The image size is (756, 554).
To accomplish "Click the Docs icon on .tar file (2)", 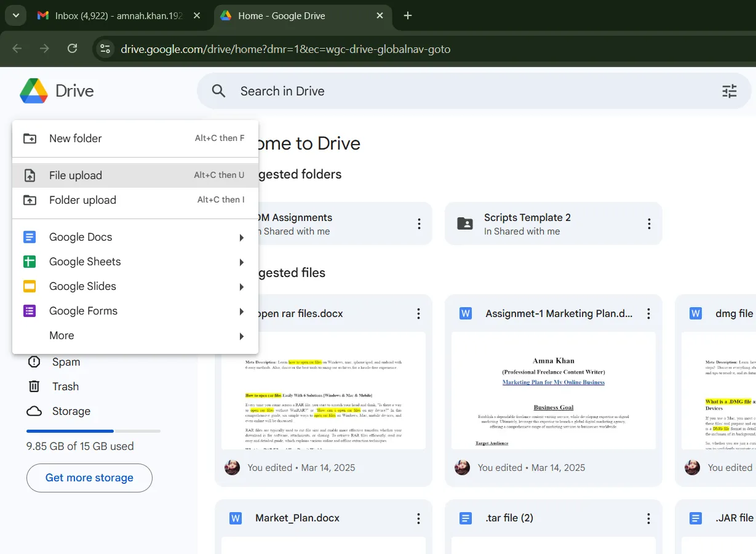I will 466,518.
